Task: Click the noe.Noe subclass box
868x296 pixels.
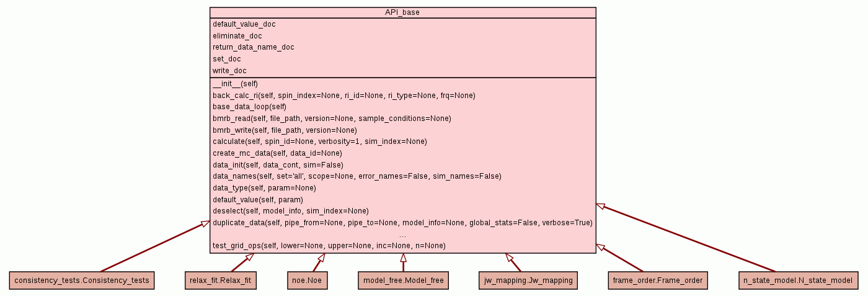Action: (x=307, y=280)
